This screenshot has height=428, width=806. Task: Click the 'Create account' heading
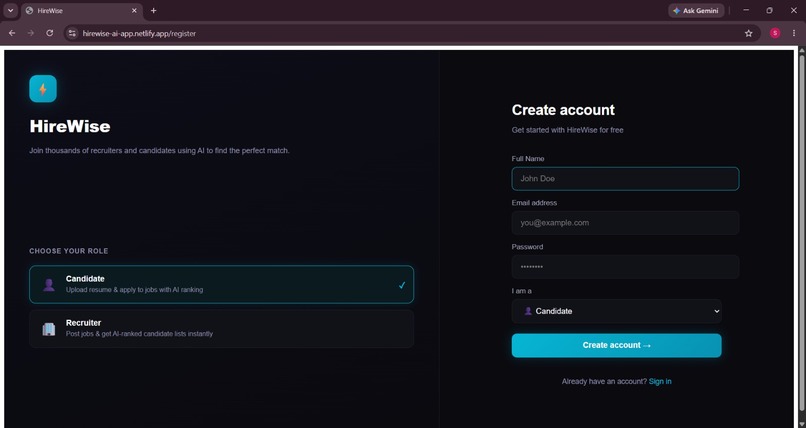[563, 110]
